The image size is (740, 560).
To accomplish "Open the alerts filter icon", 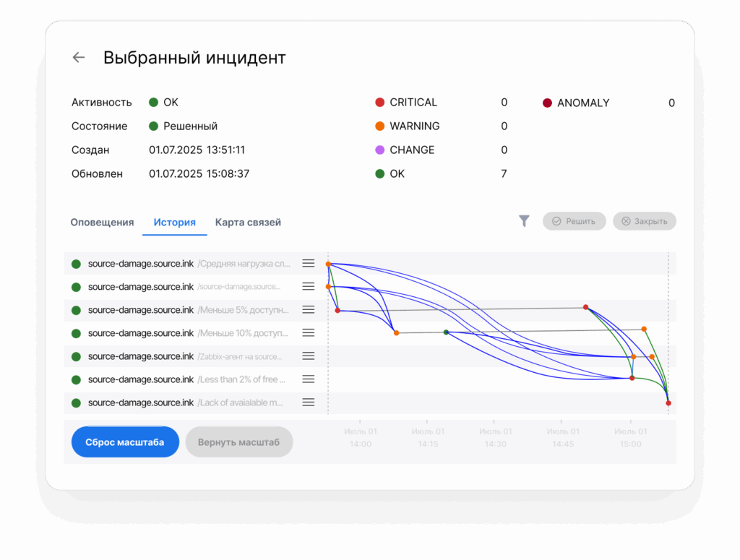I will pos(525,221).
